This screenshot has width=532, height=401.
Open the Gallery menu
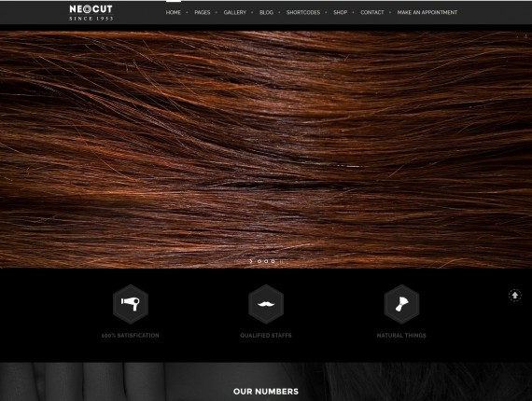pos(235,12)
